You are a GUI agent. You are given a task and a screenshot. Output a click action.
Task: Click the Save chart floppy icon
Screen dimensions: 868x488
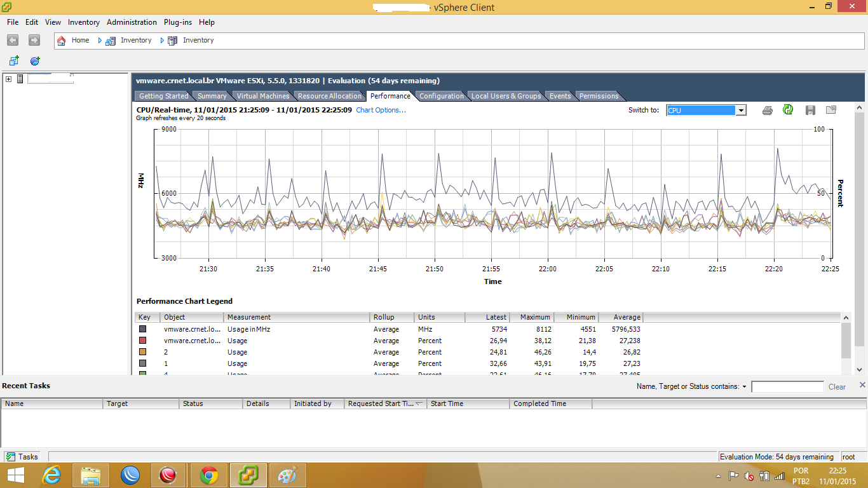click(x=810, y=111)
